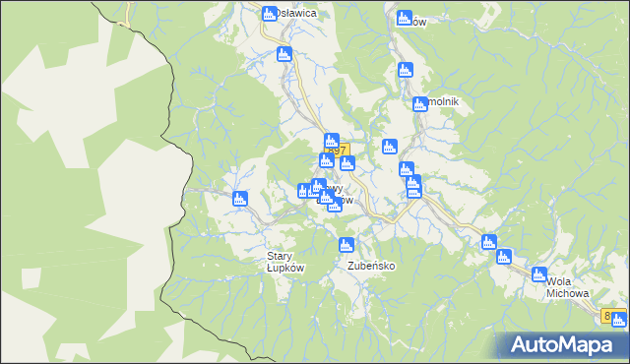Select the factory marker next to the Wola Michowa label
This screenshot has height=364, width=630.
[x=539, y=274]
